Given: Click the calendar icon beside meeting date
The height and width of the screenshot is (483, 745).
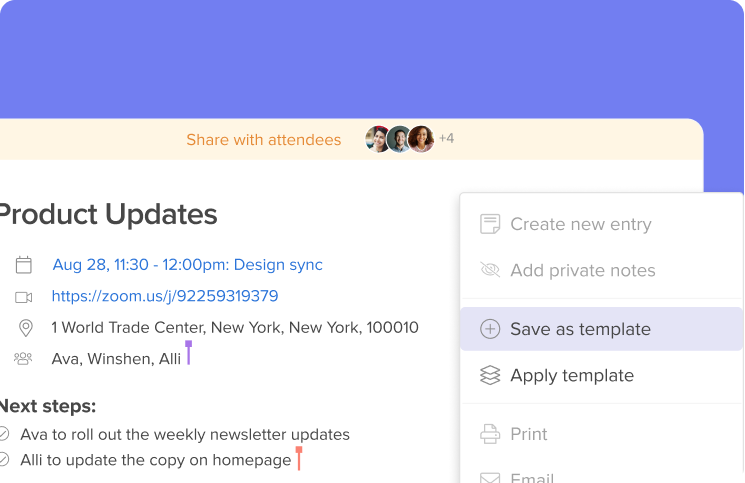Looking at the screenshot, I should click(x=24, y=265).
